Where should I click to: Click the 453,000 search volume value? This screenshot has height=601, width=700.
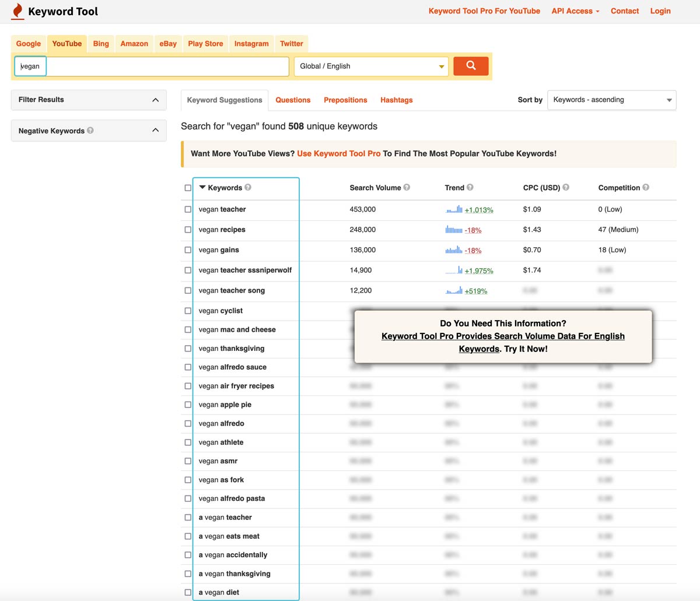363,209
